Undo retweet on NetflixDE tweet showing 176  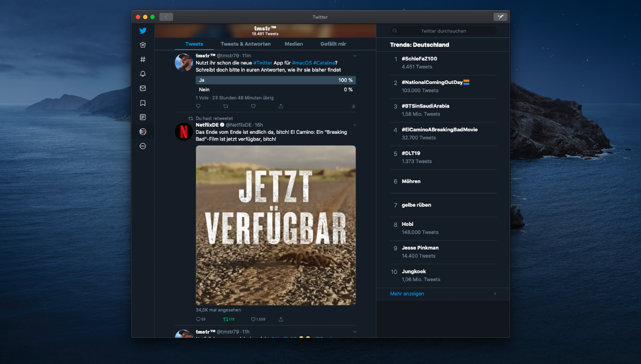(229, 319)
